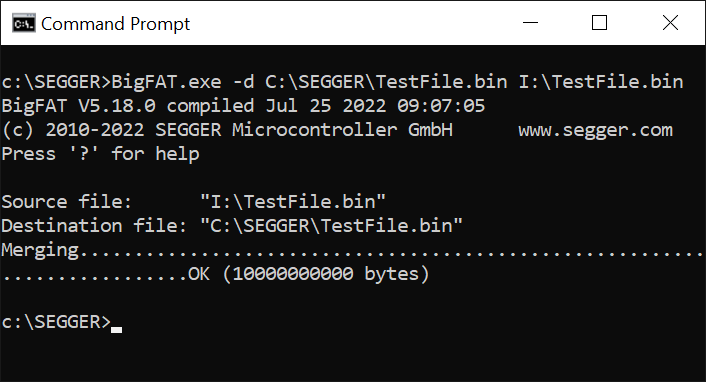This screenshot has height=382, width=706.
Task: Click the Command Prompt title text
Action: click(x=116, y=24)
